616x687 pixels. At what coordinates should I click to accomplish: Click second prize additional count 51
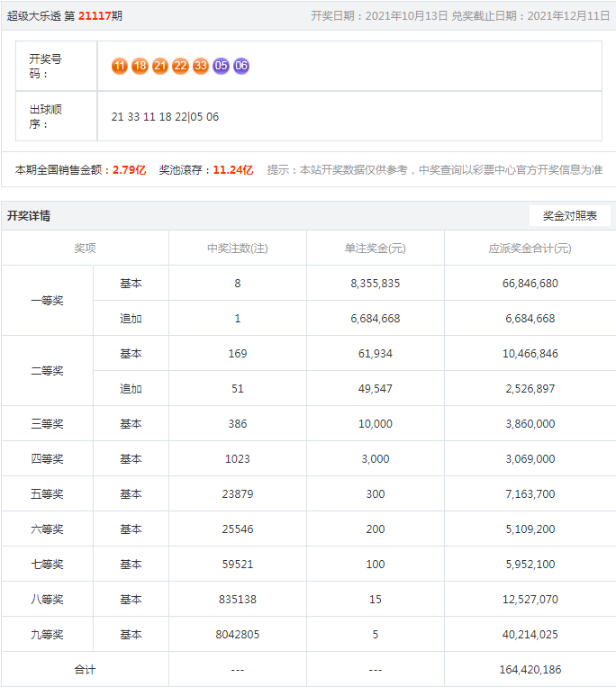pos(238,389)
